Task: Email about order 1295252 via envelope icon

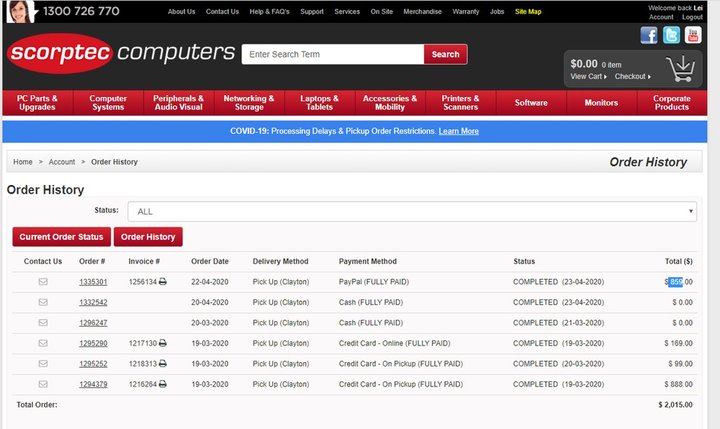Action: pyautogui.click(x=43, y=363)
